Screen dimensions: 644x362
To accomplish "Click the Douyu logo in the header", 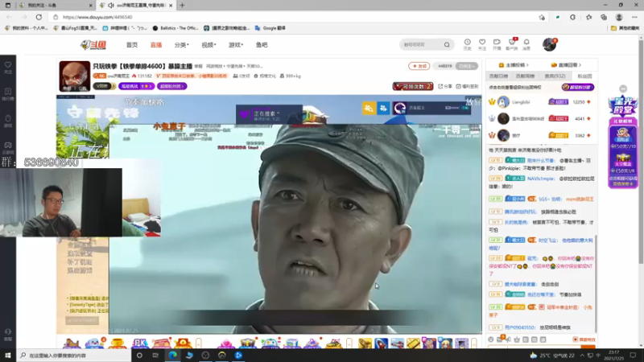I will coord(93,45).
